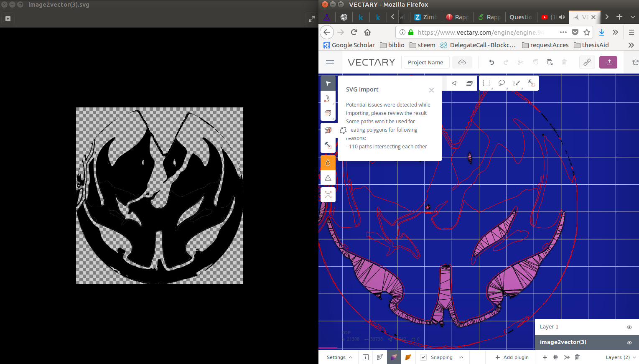
Task: Select the magic wand selection tool
Action: [531, 83]
